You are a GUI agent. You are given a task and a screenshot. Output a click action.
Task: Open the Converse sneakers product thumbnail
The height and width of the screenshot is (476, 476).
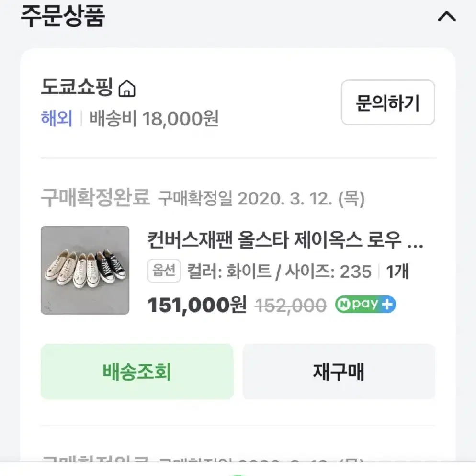coord(85,270)
